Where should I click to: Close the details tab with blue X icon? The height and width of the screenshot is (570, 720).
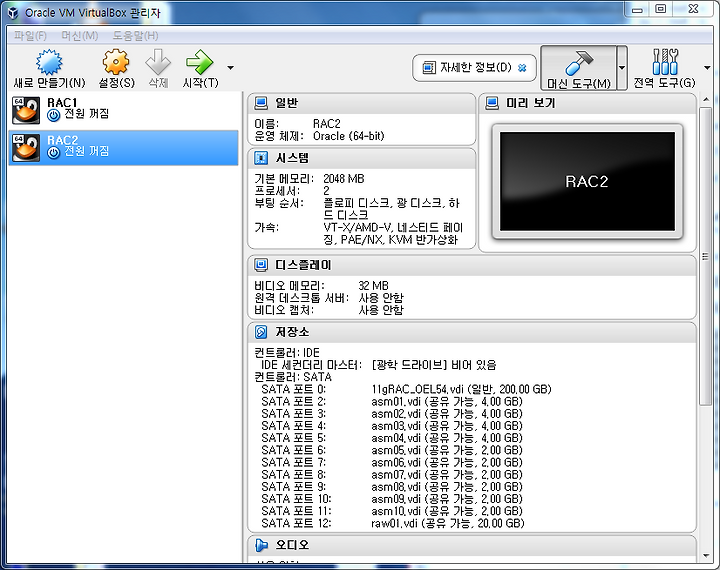coord(522,68)
